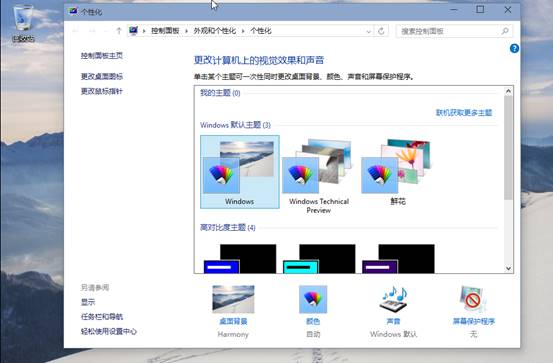Refresh the Control Panel address bar
Viewport: 553px width, 363px height.
click(x=381, y=31)
